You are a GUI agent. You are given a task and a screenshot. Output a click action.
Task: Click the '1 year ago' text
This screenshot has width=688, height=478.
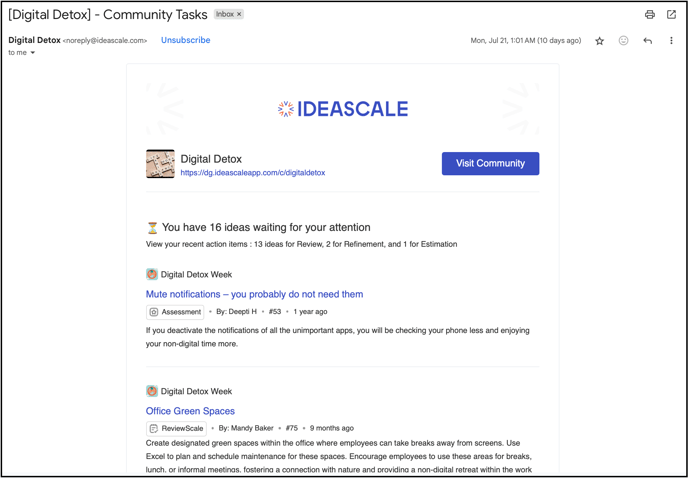310,312
